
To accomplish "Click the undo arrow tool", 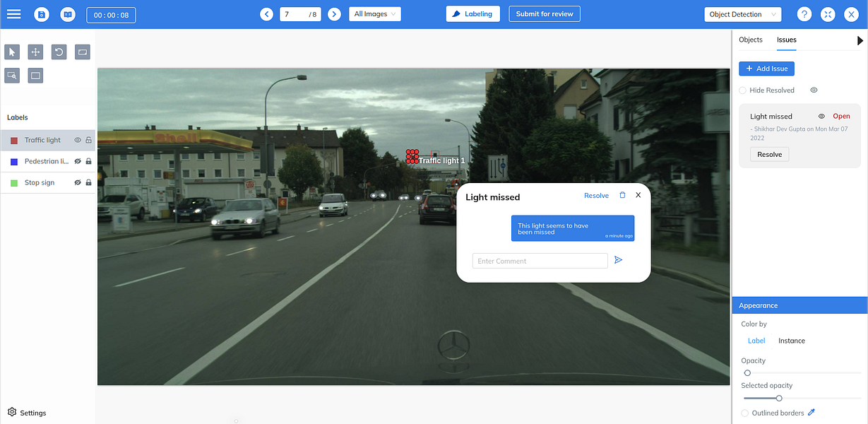I will coord(59,52).
